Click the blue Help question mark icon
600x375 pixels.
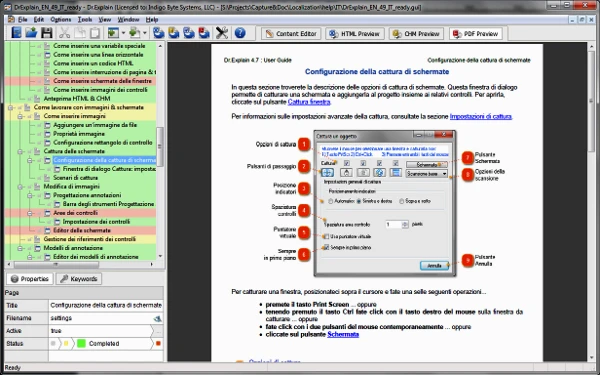tap(240, 33)
